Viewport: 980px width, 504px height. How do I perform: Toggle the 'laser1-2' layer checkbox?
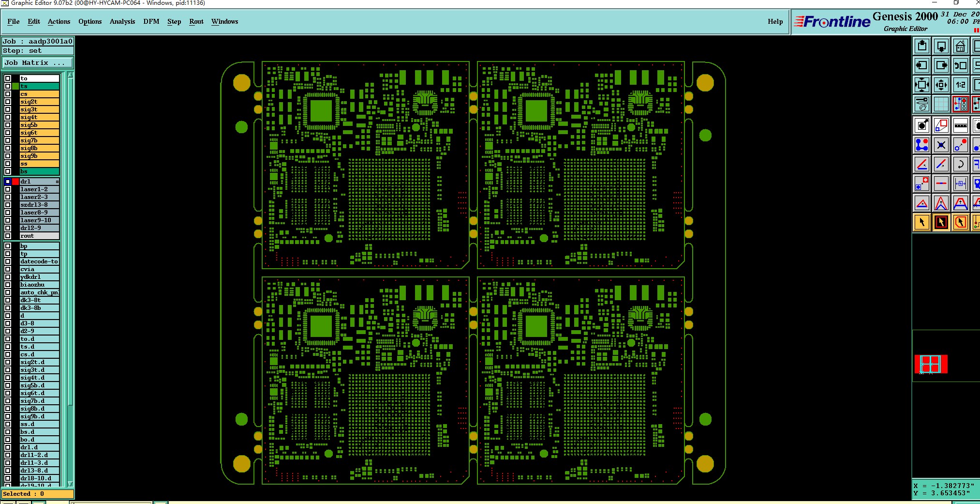(8, 189)
